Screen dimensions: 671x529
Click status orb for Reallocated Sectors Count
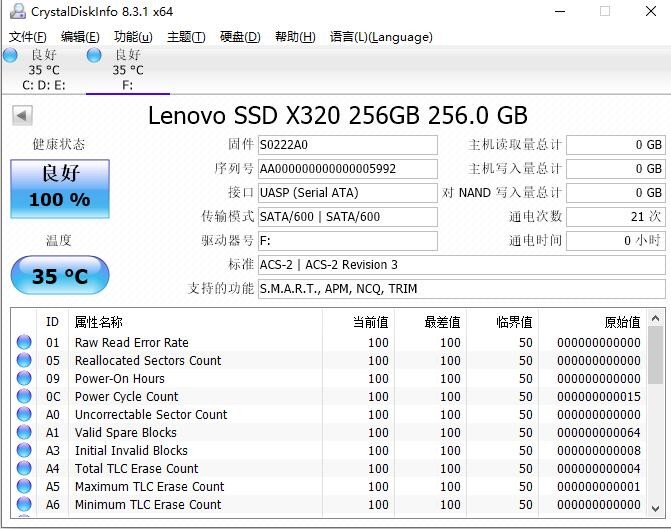(x=24, y=360)
